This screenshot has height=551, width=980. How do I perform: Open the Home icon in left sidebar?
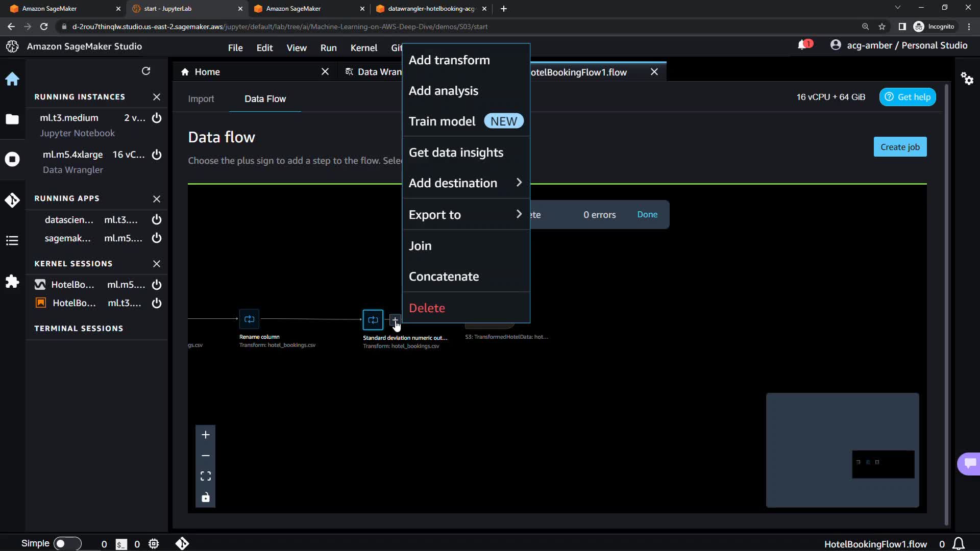(12, 79)
